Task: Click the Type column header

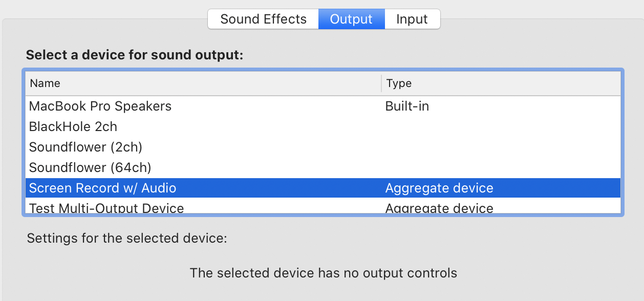Action: pyautogui.click(x=399, y=83)
